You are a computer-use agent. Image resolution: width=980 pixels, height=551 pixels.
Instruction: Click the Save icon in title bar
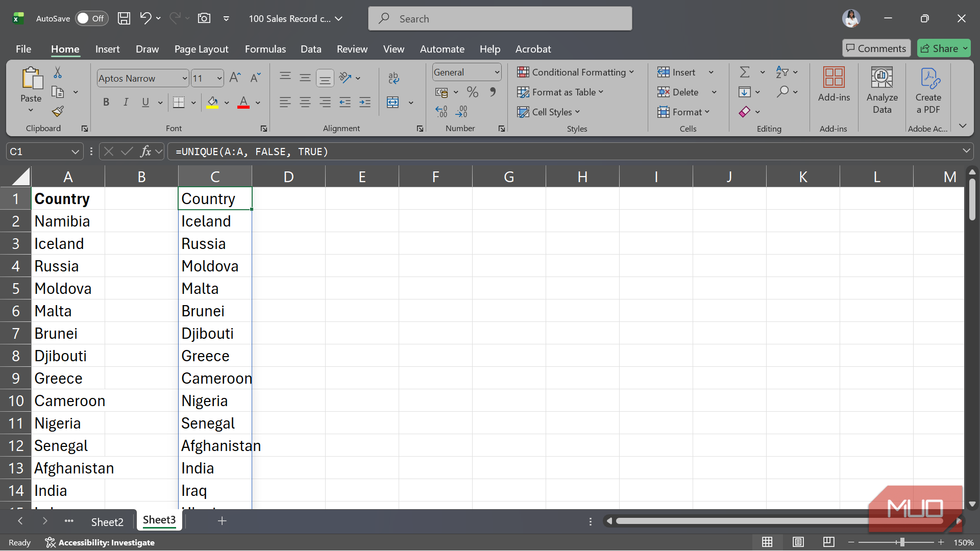click(x=124, y=19)
